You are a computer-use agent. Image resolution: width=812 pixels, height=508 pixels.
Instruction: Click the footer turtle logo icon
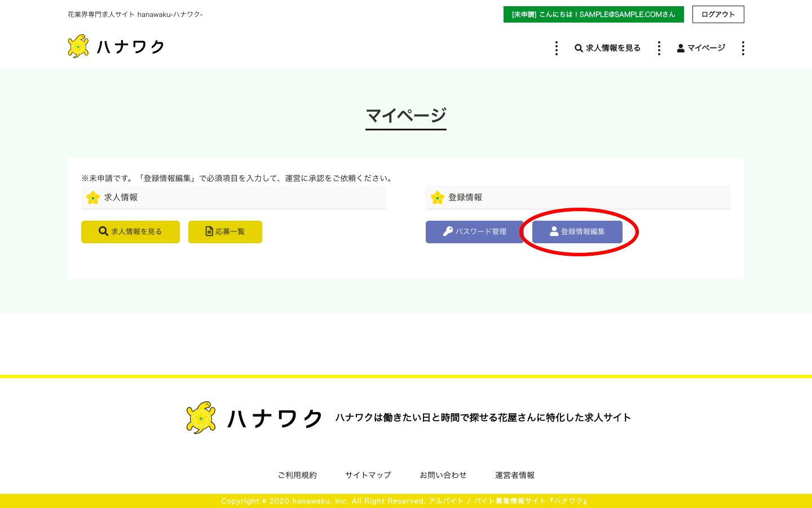coord(201,418)
